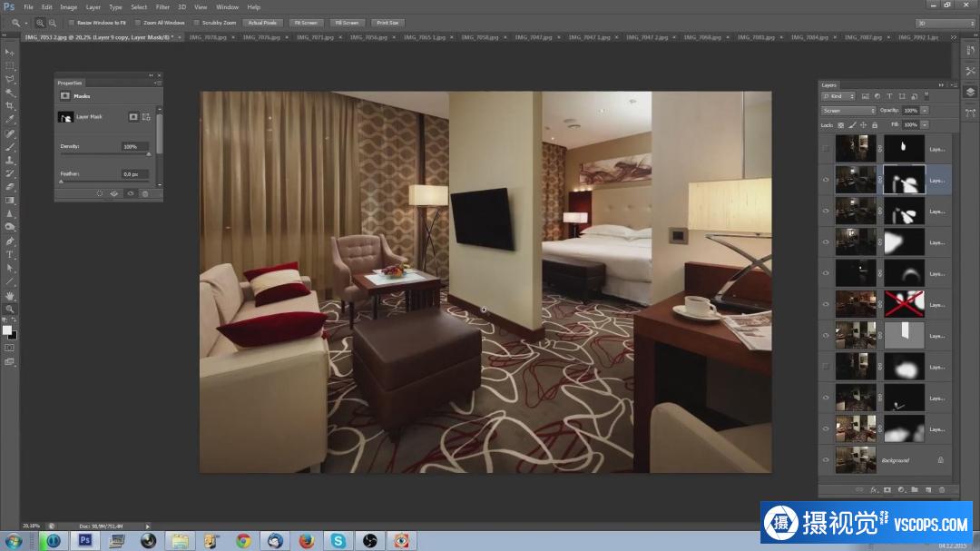Click Add layer mask icon in Layers panel
This screenshot has height=551, width=980.
[887, 489]
